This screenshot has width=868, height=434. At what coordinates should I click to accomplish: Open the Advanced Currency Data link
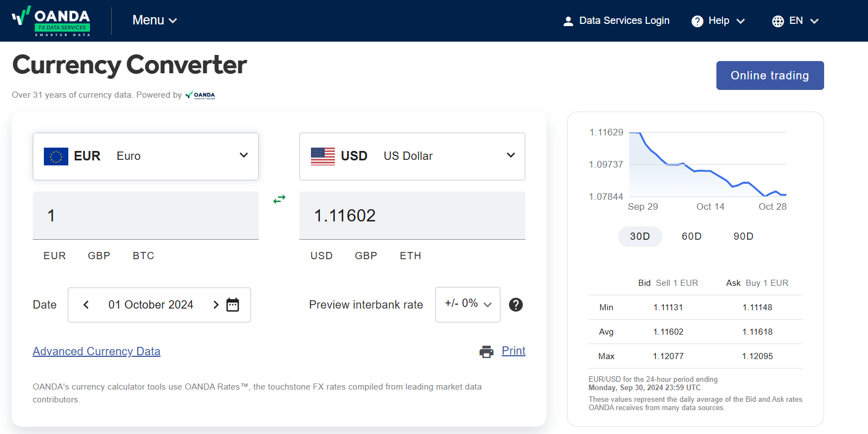[97, 351]
